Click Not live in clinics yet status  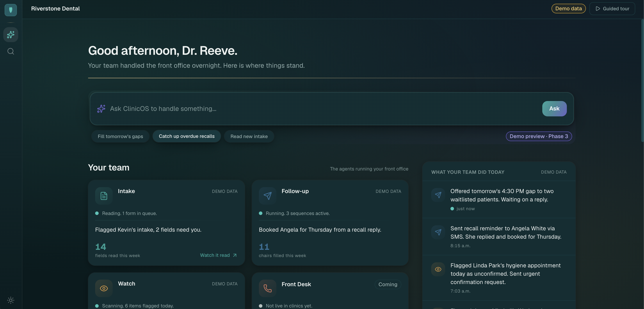tap(289, 306)
